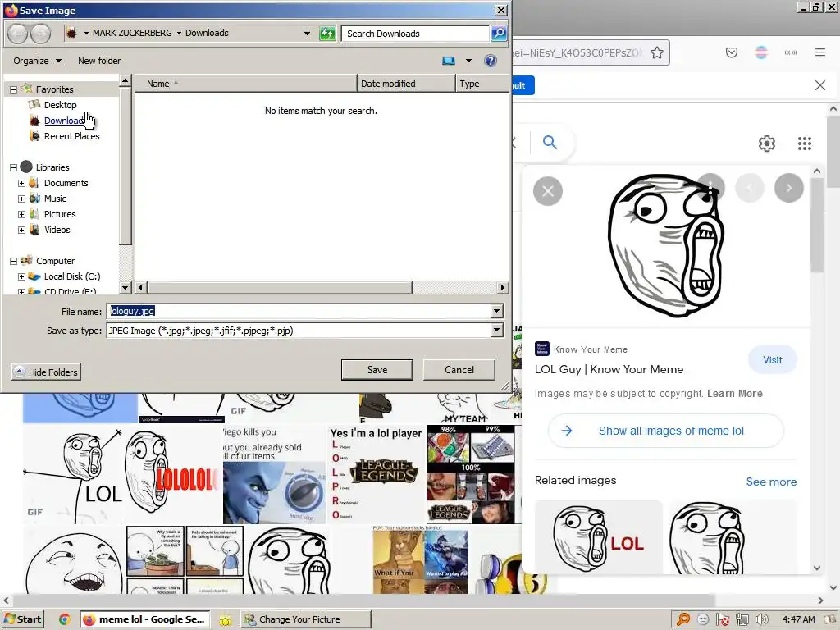This screenshot has height=630, width=840.
Task: Click the change view icon in dialog toolbar
Action: [x=449, y=61]
